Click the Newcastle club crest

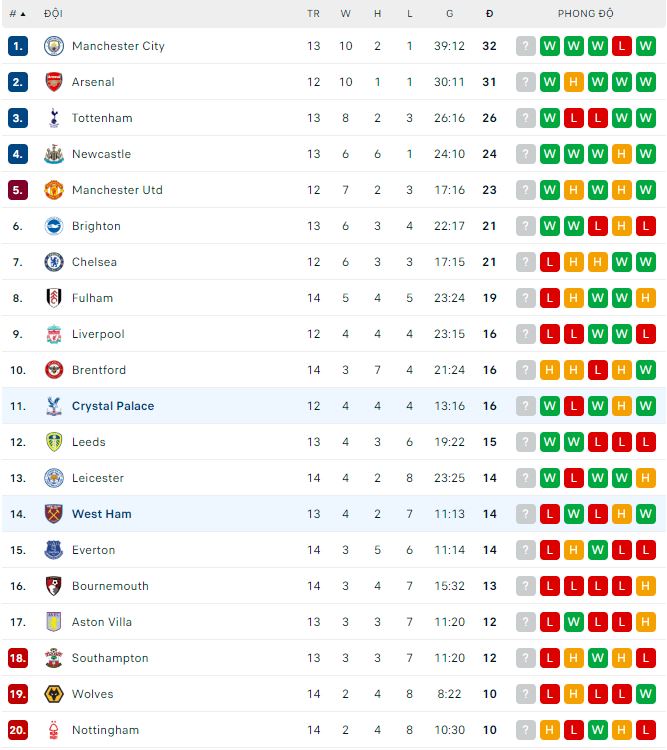coord(54,154)
